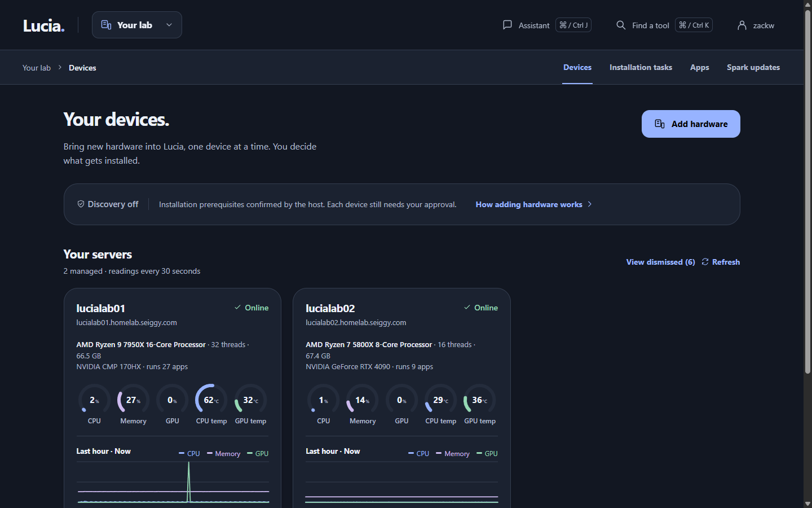Image resolution: width=812 pixels, height=508 pixels.
Task: Click the Find a tool search icon
Action: 621,25
